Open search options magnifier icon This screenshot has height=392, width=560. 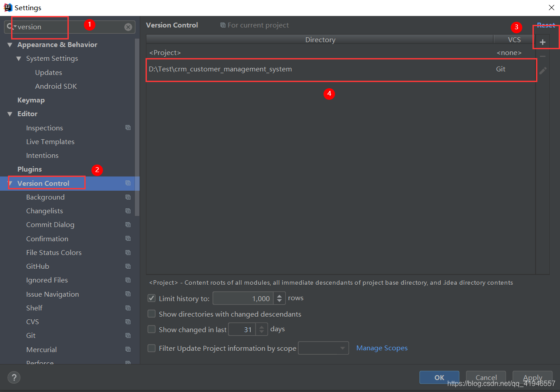(10, 27)
